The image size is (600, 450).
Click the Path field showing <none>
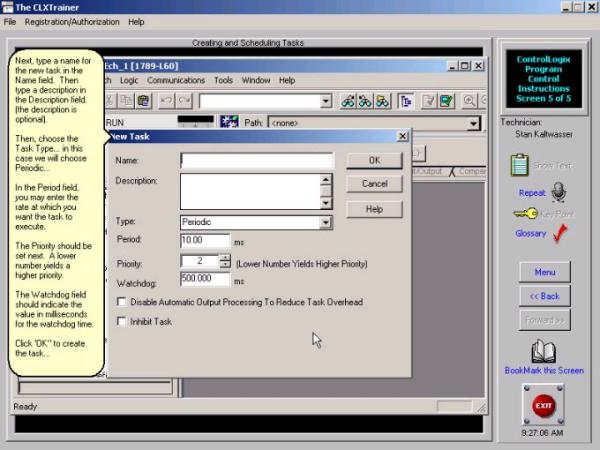coord(368,123)
